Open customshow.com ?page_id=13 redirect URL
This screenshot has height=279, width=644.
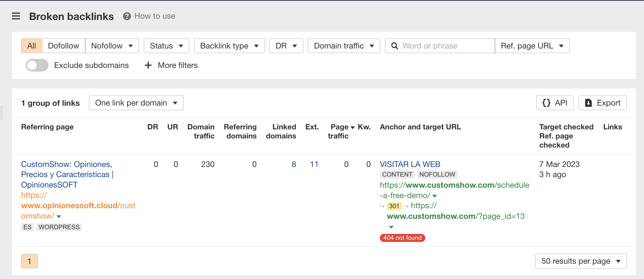pos(456,211)
